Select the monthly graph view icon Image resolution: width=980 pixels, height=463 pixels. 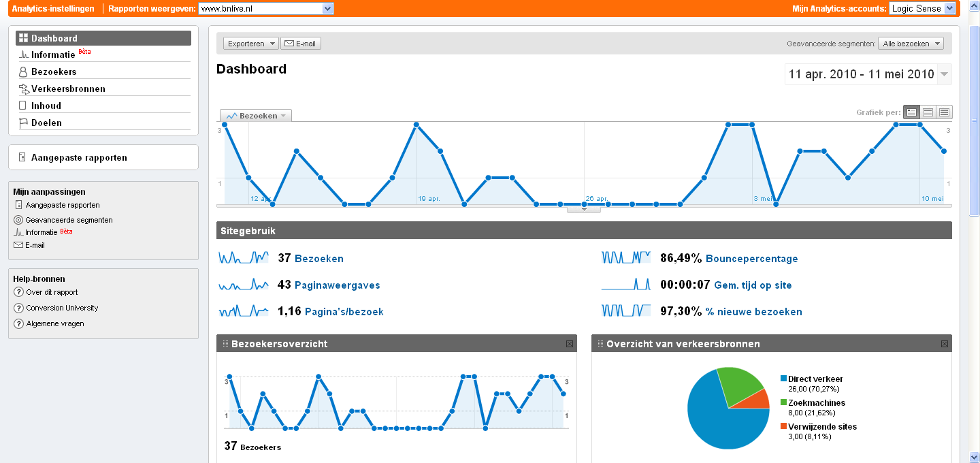pyautogui.click(x=944, y=112)
